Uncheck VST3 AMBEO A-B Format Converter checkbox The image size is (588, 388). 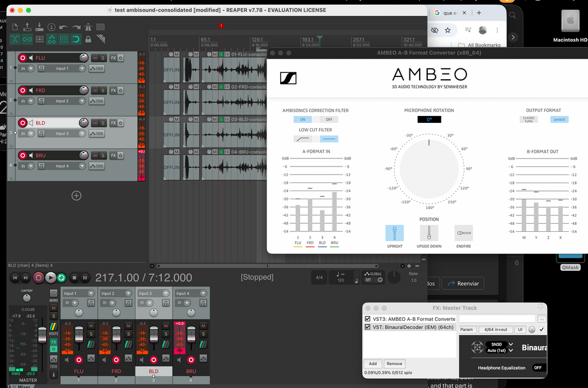click(367, 319)
